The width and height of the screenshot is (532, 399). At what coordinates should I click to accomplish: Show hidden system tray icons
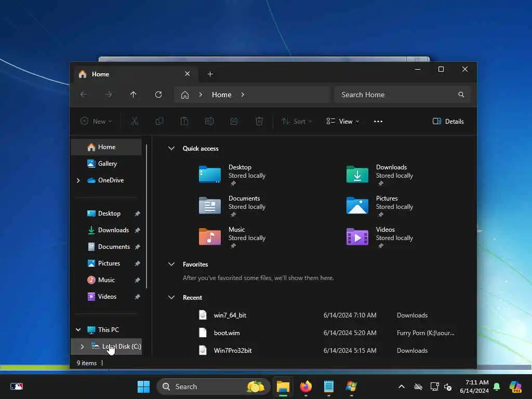pyautogui.click(x=402, y=387)
